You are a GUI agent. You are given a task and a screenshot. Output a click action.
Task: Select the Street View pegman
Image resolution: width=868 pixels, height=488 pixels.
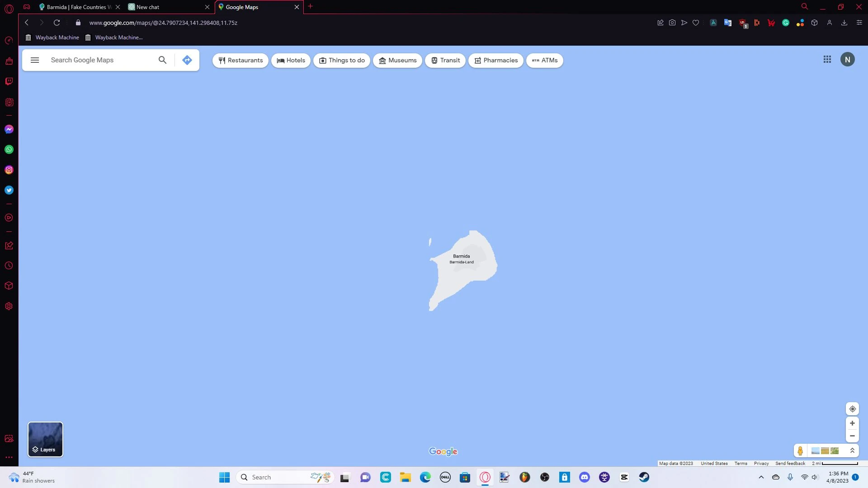click(800, 451)
